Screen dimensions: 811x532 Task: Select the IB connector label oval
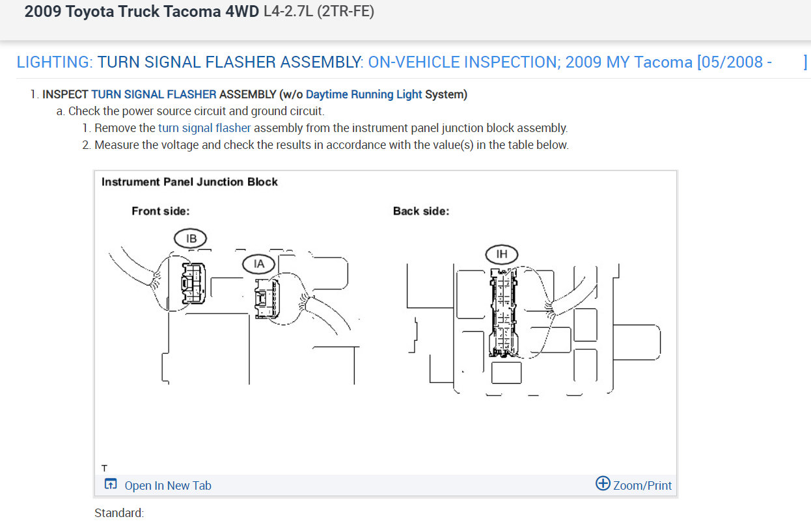coord(191,239)
